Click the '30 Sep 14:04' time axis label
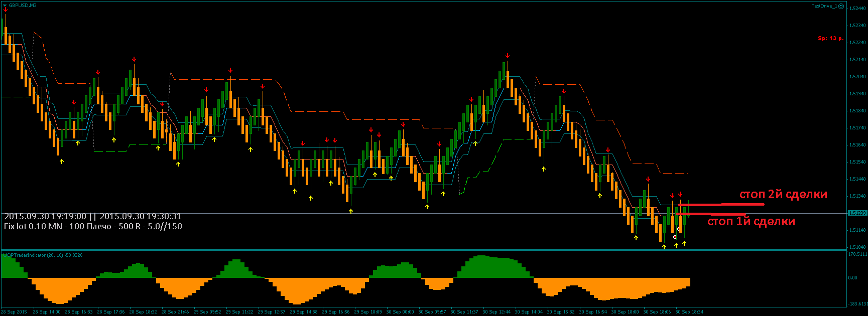868x316 pixels. tap(529, 311)
